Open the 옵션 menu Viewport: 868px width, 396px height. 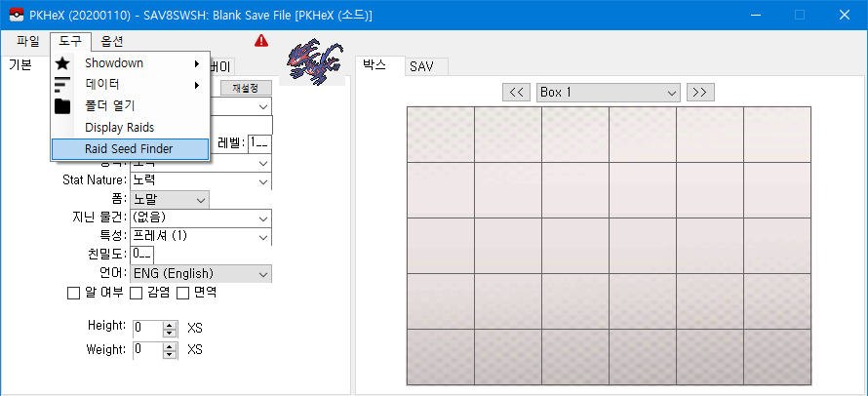click(x=112, y=41)
